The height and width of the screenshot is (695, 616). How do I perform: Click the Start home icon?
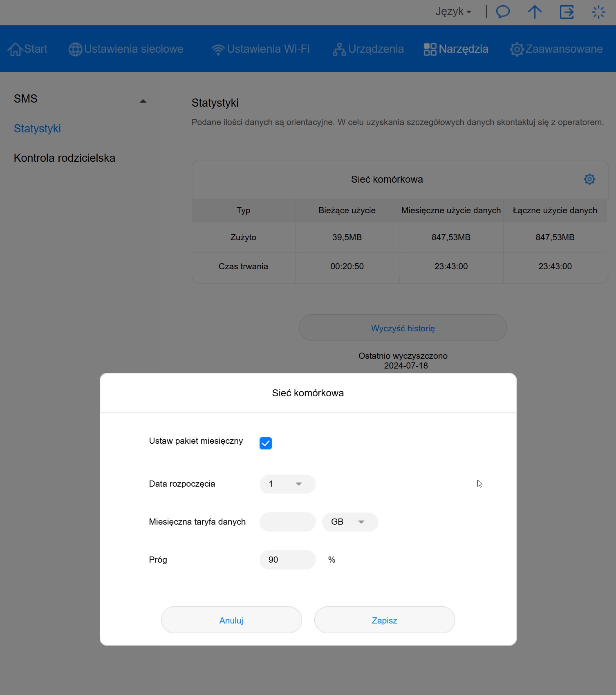pyautogui.click(x=15, y=49)
